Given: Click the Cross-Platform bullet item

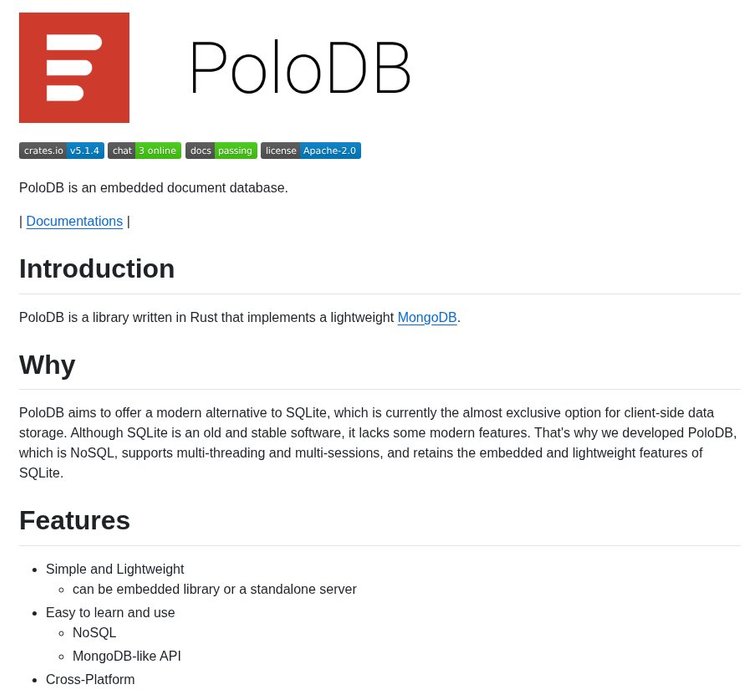Looking at the screenshot, I should point(90,680).
